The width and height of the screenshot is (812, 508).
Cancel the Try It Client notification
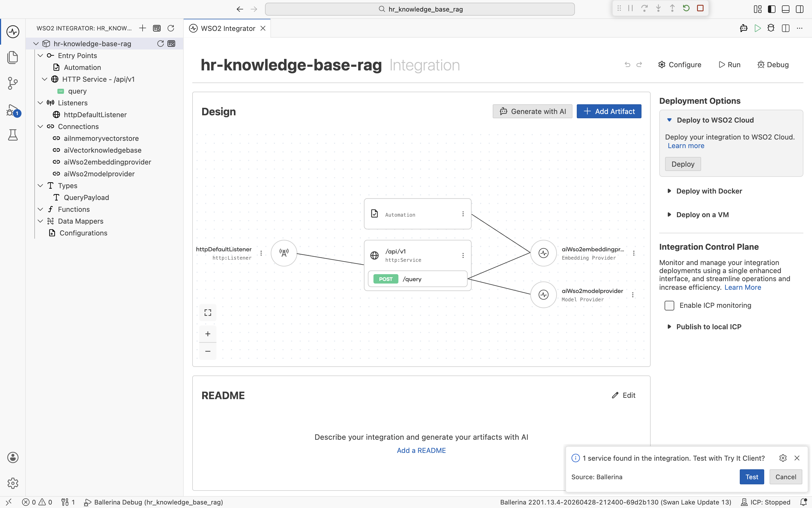[x=785, y=477]
